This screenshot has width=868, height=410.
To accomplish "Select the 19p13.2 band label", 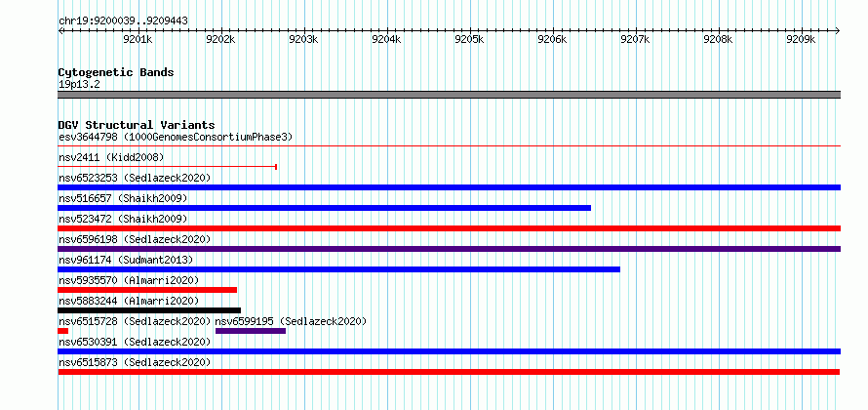I will [x=79, y=85].
